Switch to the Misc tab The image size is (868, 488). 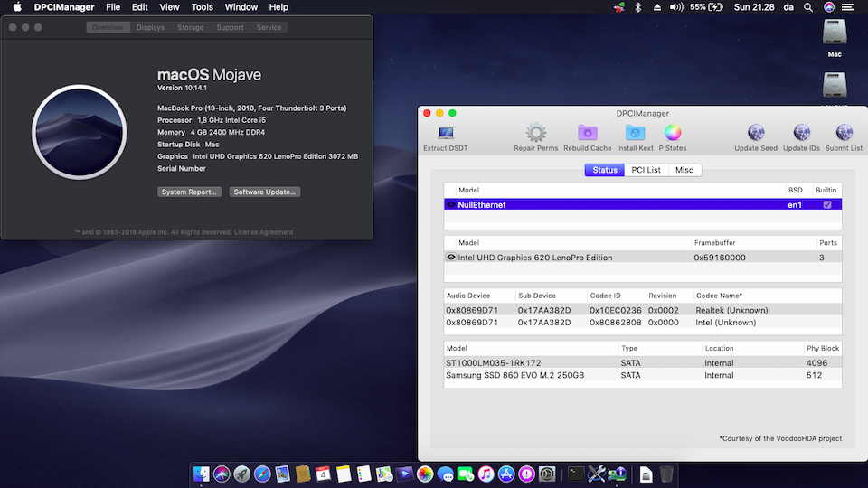coord(684,170)
